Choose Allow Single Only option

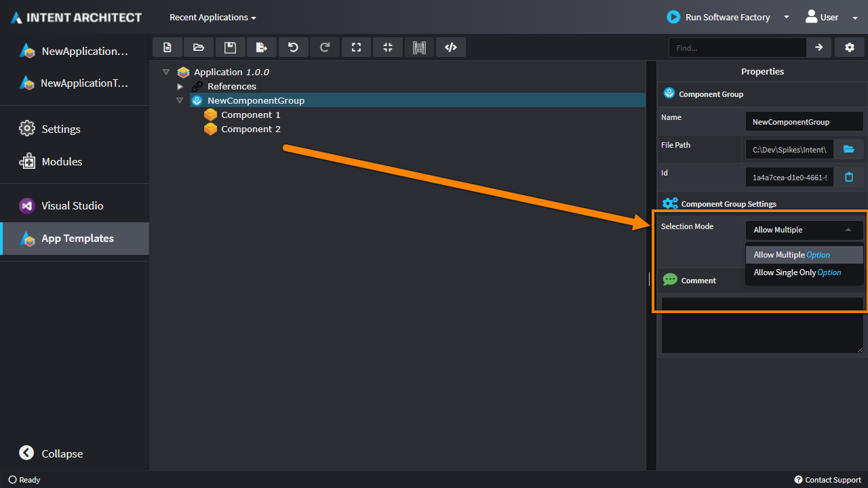[x=797, y=272]
